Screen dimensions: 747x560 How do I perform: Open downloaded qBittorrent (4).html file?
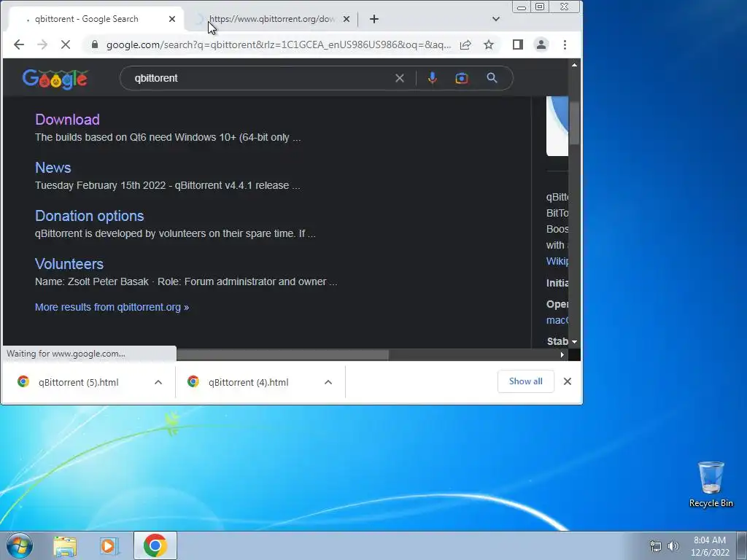pyautogui.click(x=248, y=382)
